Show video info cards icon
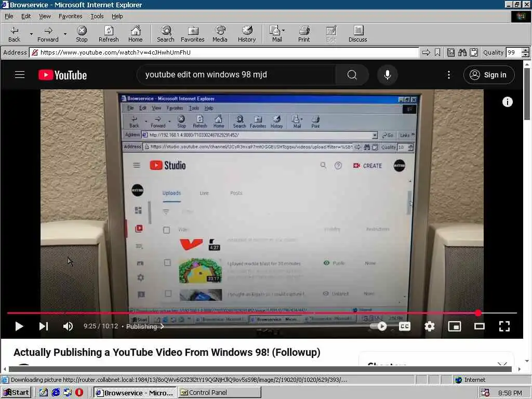The height and width of the screenshot is (399, 532). point(507,102)
